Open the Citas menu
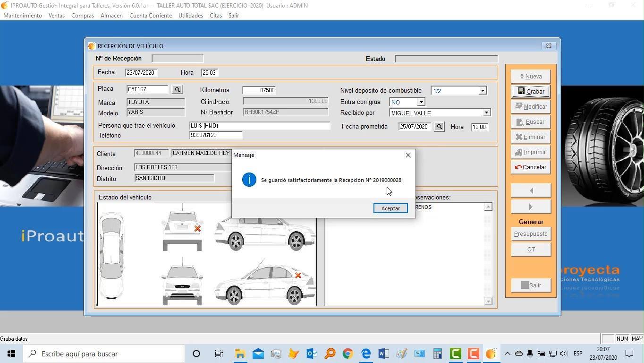Image resolution: width=644 pixels, height=363 pixels. [216, 16]
